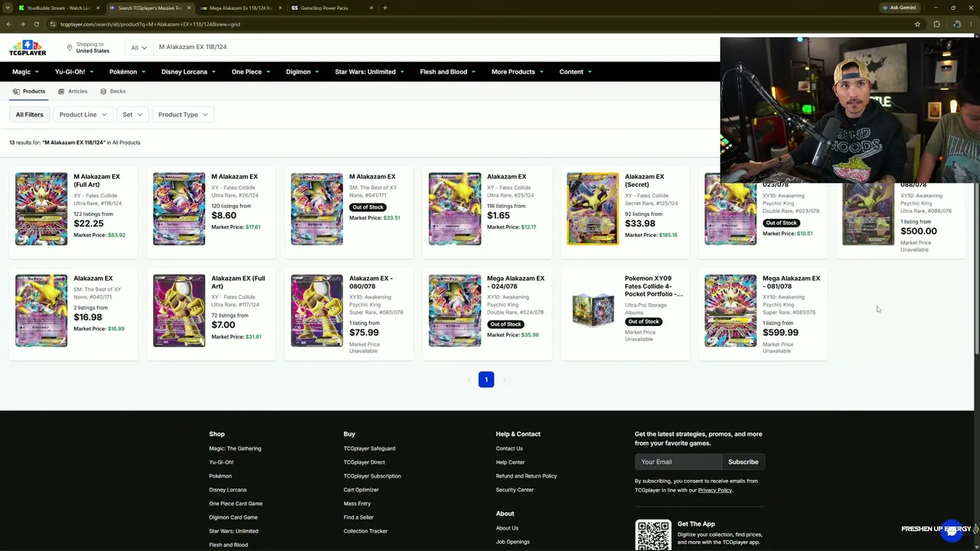Expand the Digimon menu
Image resolution: width=980 pixels, height=551 pixels.
click(302, 72)
